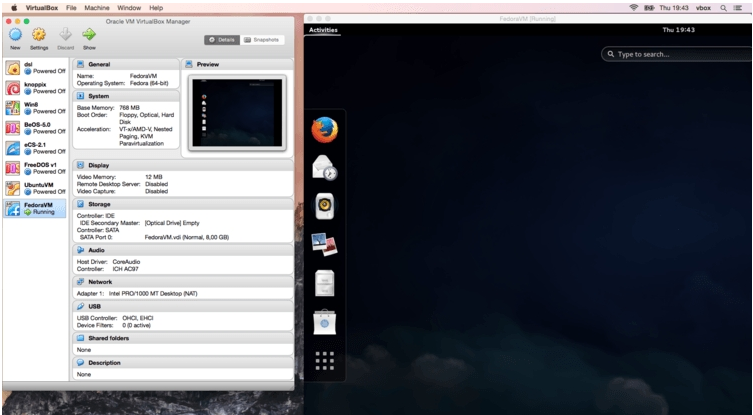Open the File menu
Image resolution: width=753 pixels, height=415 pixels.
tap(71, 8)
